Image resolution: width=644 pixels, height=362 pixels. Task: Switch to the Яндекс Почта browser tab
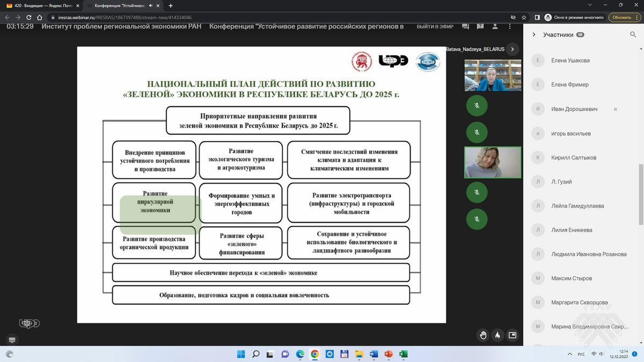tap(43, 5)
